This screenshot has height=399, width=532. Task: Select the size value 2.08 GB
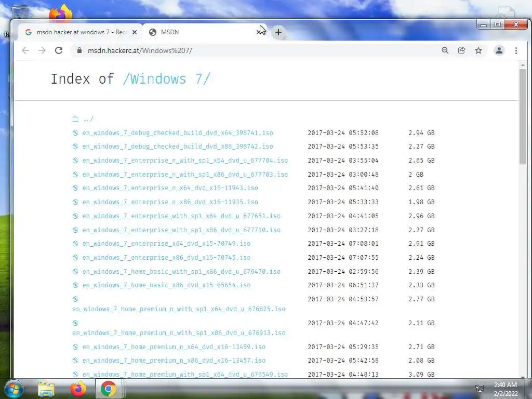click(421, 361)
